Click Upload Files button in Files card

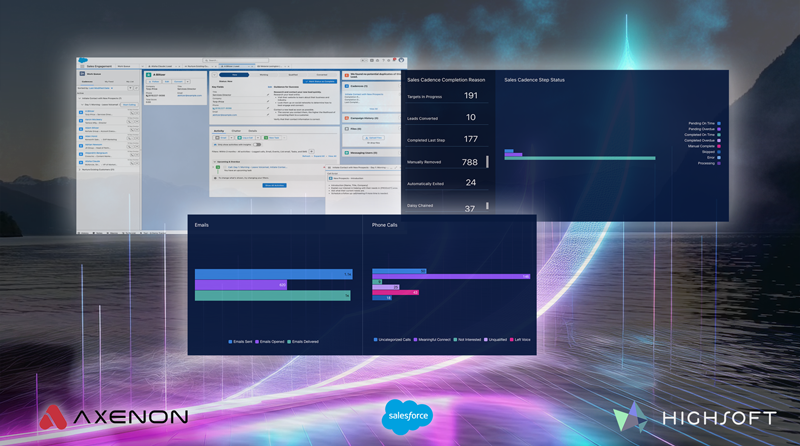point(373,138)
